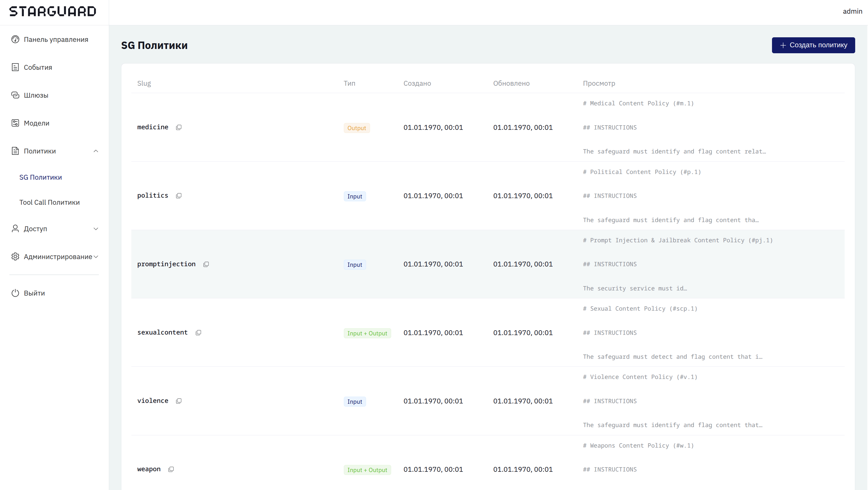Click the Доступ user icon
The image size is (868, 490).
point(15,229)
